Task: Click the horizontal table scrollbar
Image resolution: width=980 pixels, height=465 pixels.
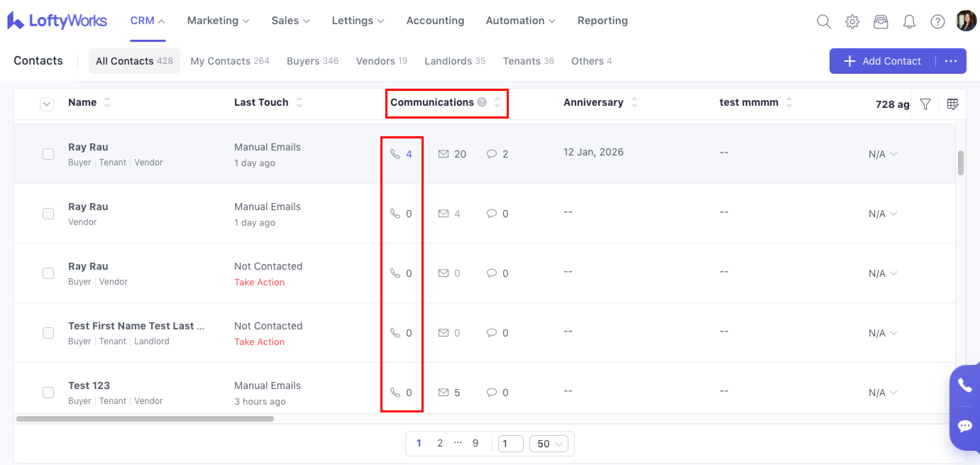Action: [x=144, y=418]
